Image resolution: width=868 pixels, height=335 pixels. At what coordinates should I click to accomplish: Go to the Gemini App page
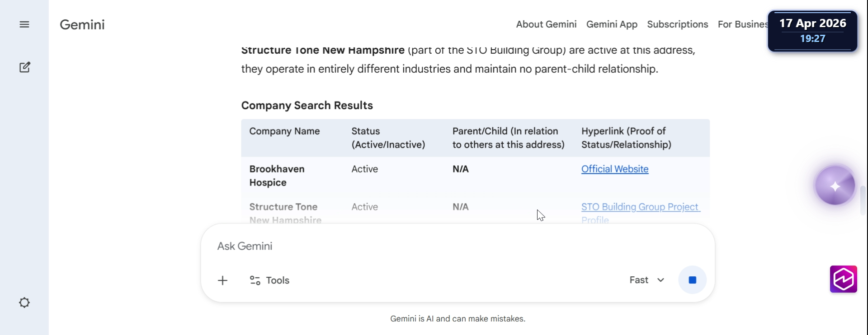coord(612,24)
